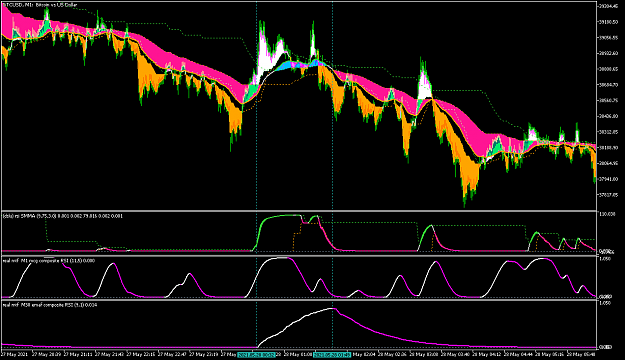Click the '27 May 22:47' time axis label
The height and width of the screenshot is (360, 625).
[x=173, y=354]
